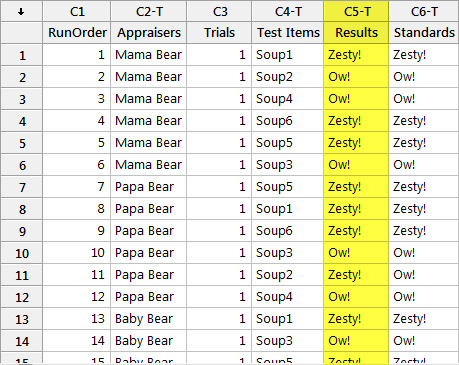Select row header number 1

tap(22, 55)
